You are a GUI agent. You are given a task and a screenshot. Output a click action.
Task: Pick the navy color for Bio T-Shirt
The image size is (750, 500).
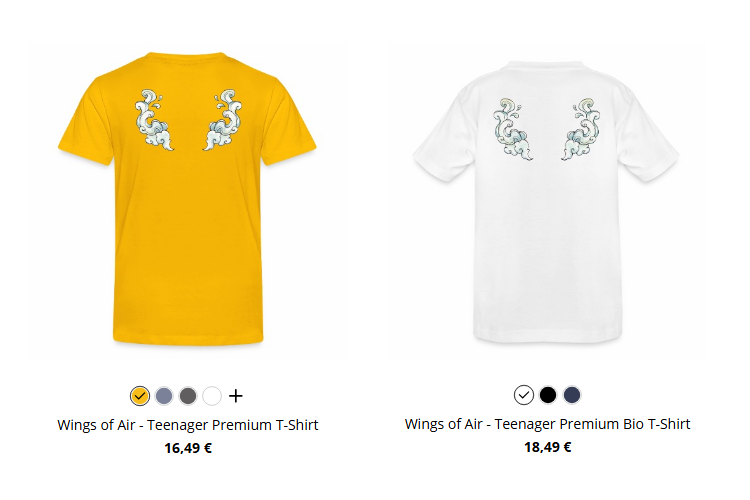(x=572, y=395)
